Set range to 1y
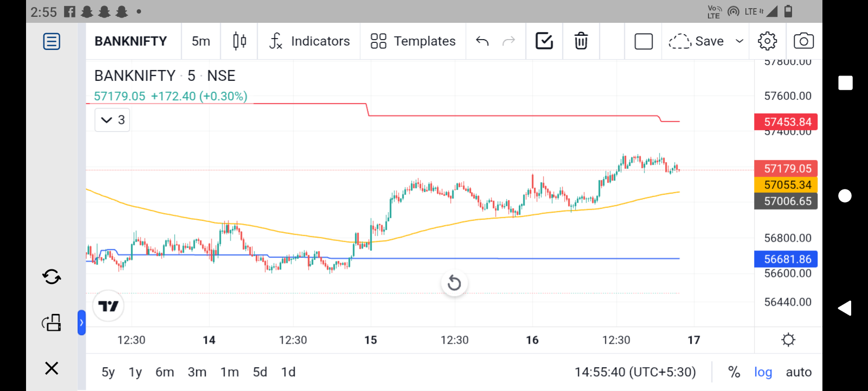 click(x=135, y=372)
